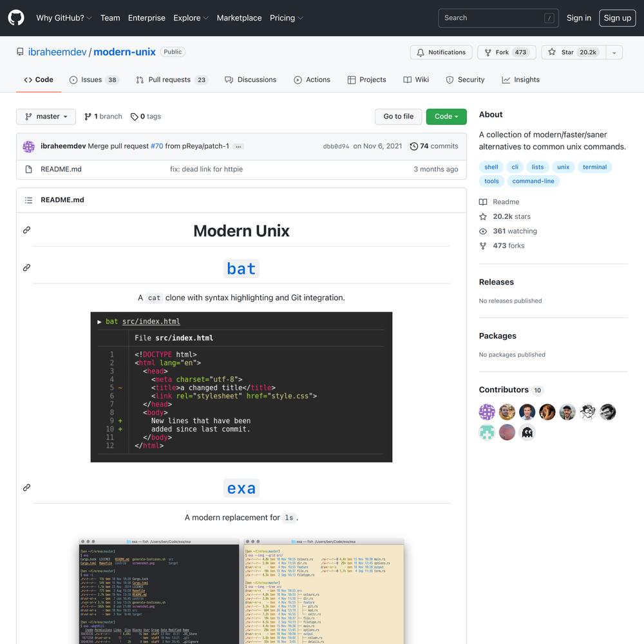Click the Sign in link
Viewport: 644px width, 644px height.
pyautogui.click(x=579, y=18)
